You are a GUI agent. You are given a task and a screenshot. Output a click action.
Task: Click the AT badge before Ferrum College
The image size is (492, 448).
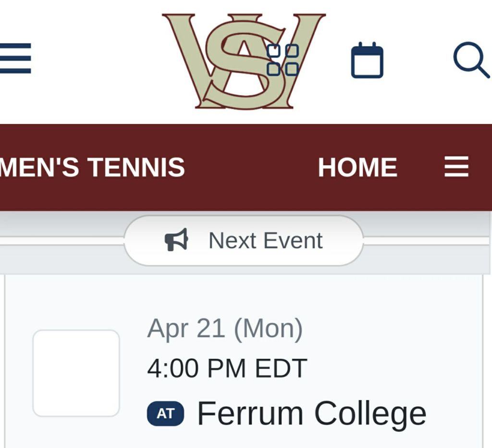[x=165, y=413]
